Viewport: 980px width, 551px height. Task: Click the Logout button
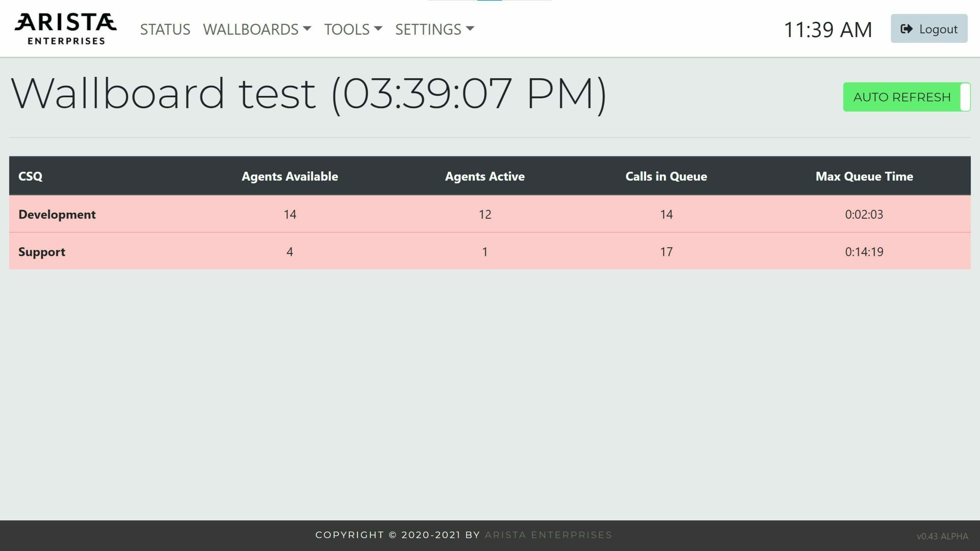click(x=929, y=29)
